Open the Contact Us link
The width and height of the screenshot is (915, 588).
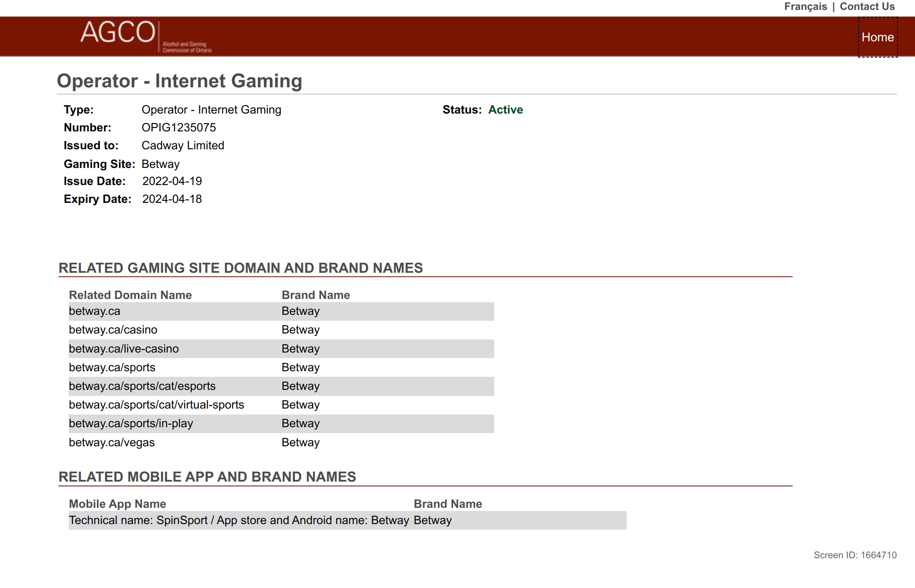(867, 7)
